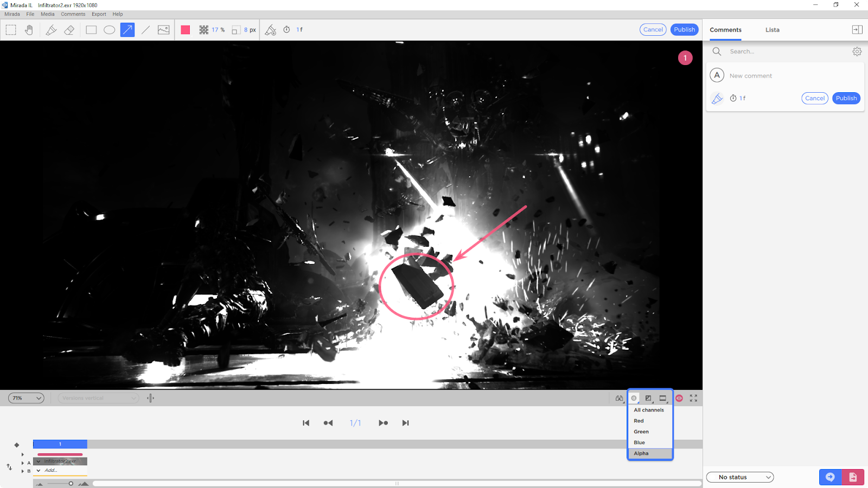Open comment settings gear icon
The height and width of the screenshot is (488, 868).
pos(857,52)
